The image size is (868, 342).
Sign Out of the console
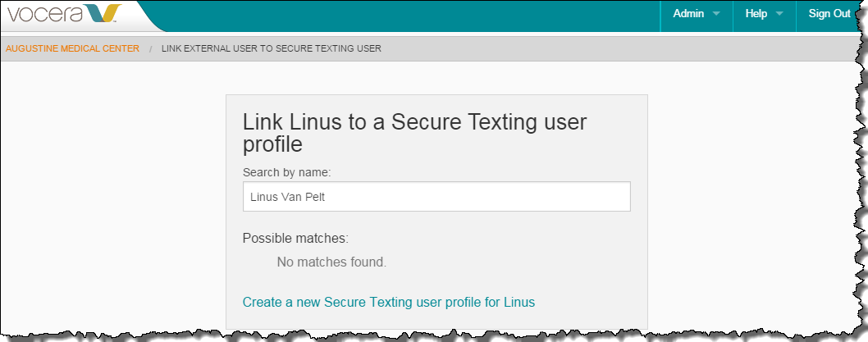point(829,14)
